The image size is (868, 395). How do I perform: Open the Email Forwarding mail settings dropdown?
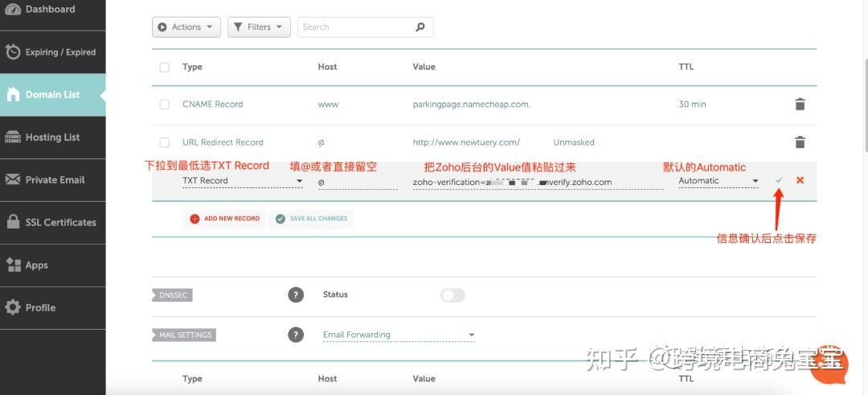tap(399, 335)
